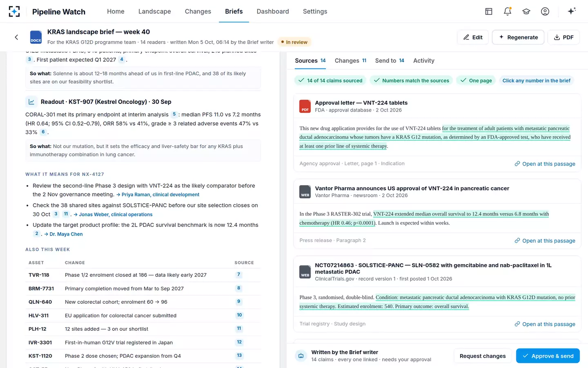The image size is (588, 368).
Task: Click Approve & send
Action: [x=548, y=356]
